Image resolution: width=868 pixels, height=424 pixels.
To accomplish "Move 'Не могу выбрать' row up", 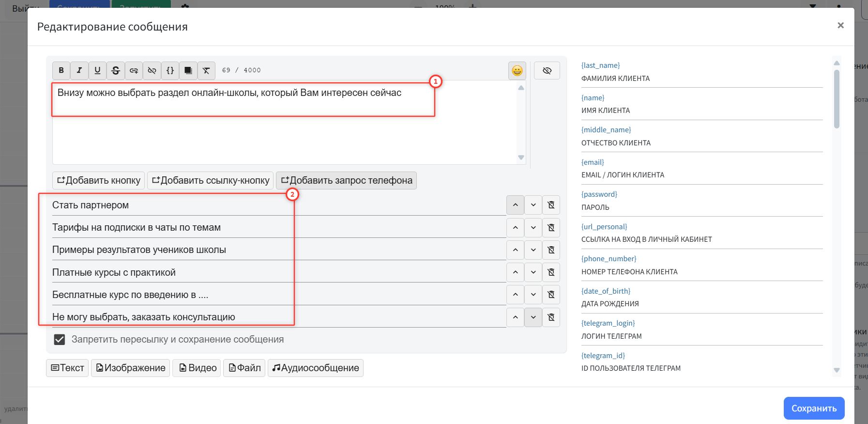I will click(x=515, y=317).
